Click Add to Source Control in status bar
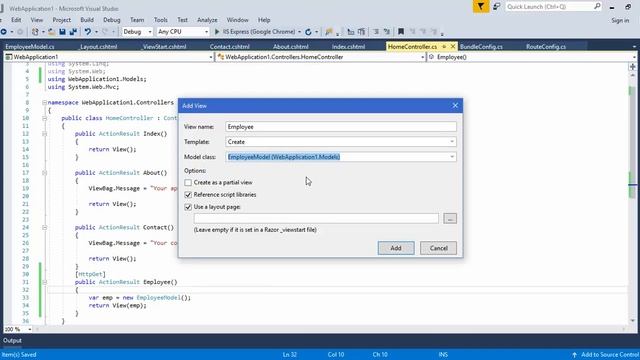 (x=609, y=355)
